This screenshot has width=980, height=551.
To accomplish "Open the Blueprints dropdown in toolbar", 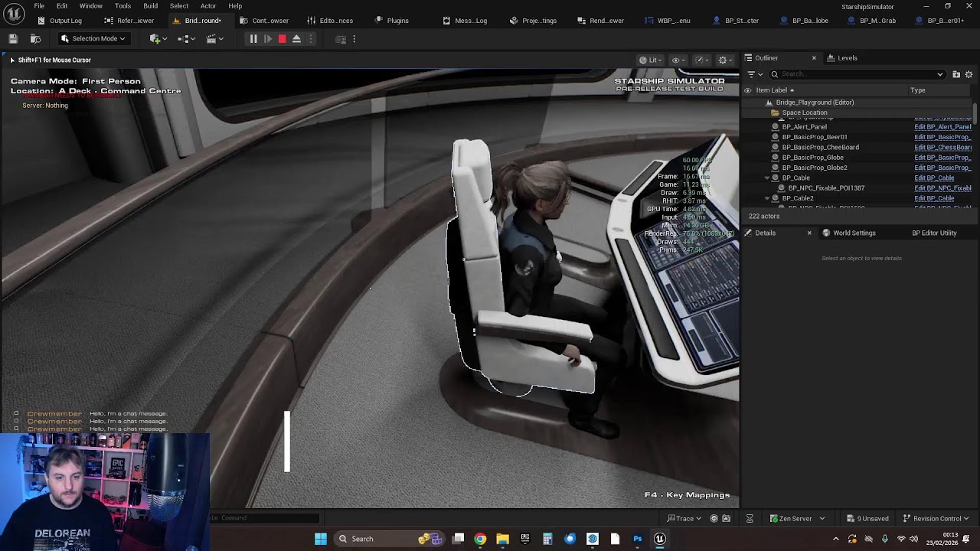I will (186, 39).
